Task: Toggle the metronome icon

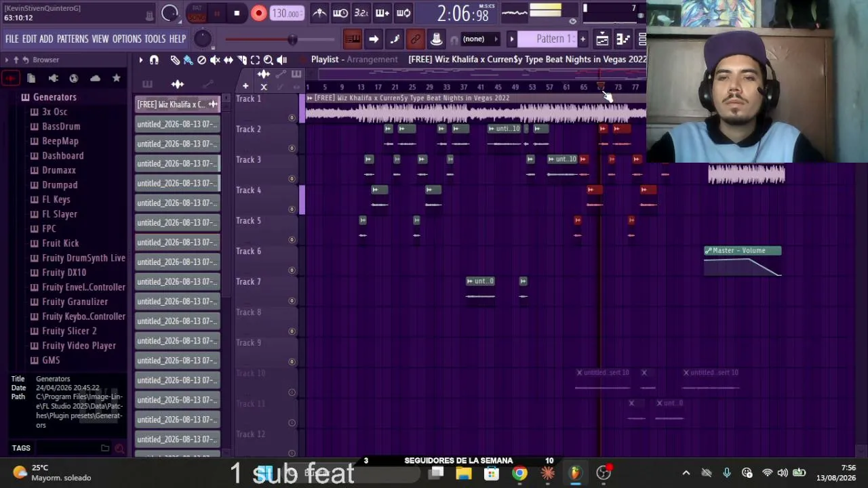Action: click(x=319, y=13)
